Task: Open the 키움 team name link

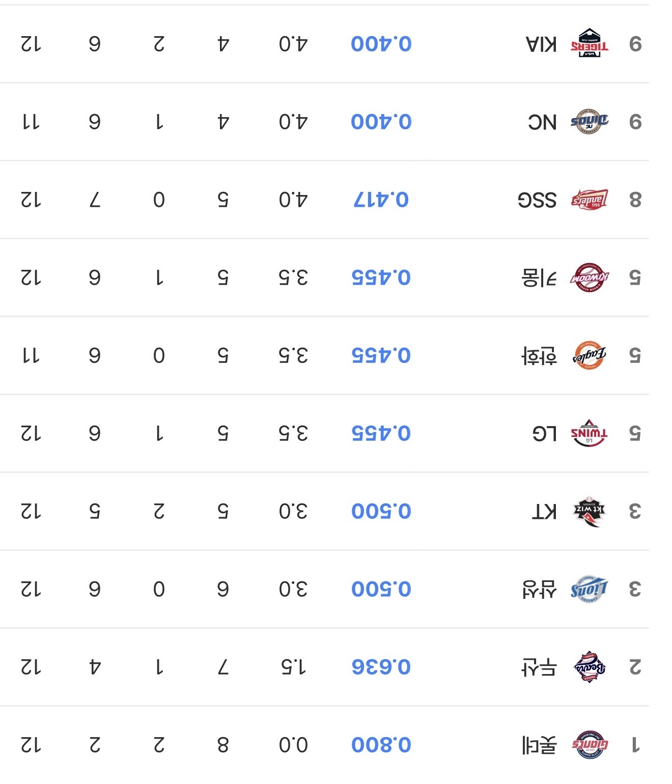Action: click(x=540, y=278)
